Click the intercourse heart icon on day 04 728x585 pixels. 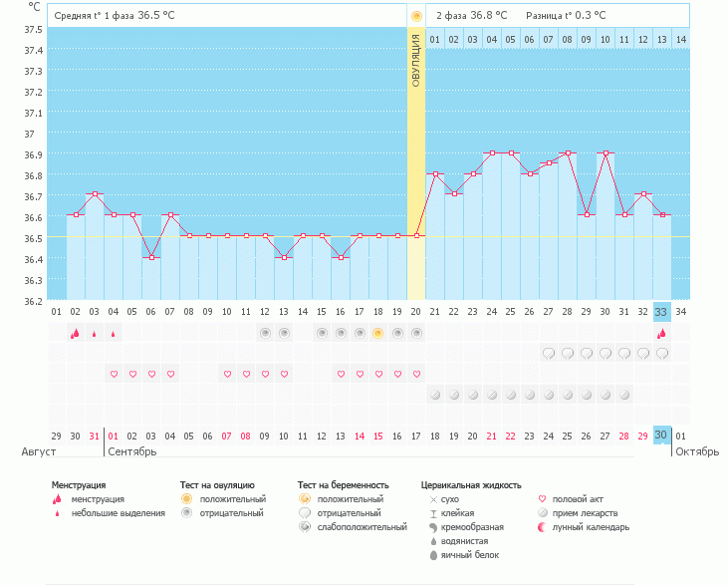(x=114, y=374)
